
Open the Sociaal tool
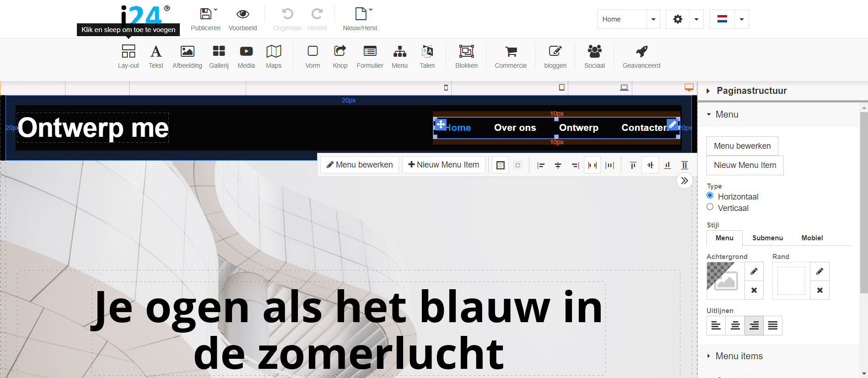[x=594, y=51]
